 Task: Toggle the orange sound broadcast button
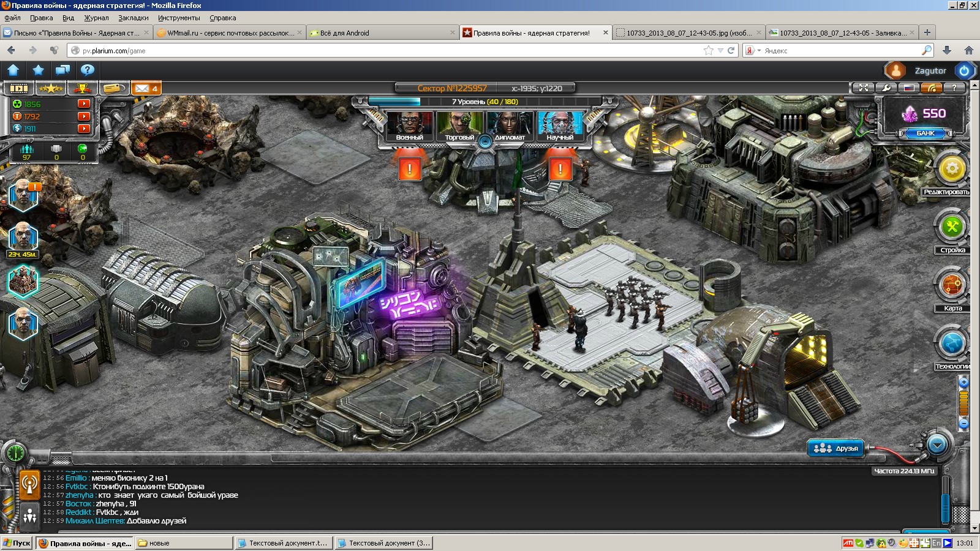pyautogui.click(x=932, y=88)
